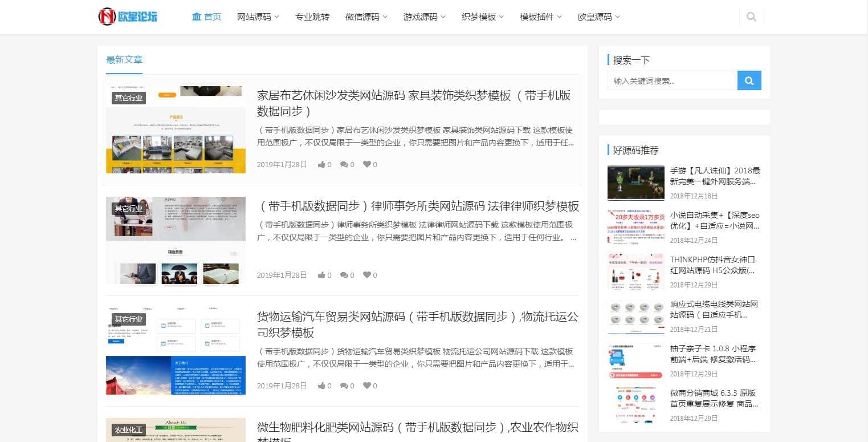Viewport: 868px width, 442px height.
Task: Open sidebar thumbnail for 小说自动采集
Action: (x=636, y=227)
